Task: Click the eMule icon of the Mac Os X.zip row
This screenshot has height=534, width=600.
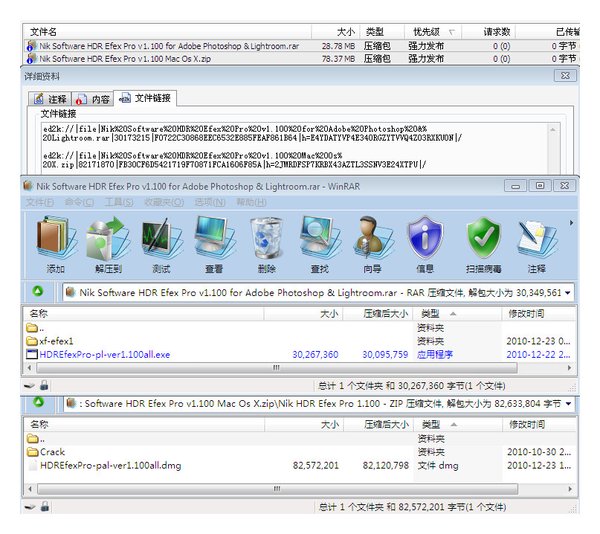Action: (31, 59)
